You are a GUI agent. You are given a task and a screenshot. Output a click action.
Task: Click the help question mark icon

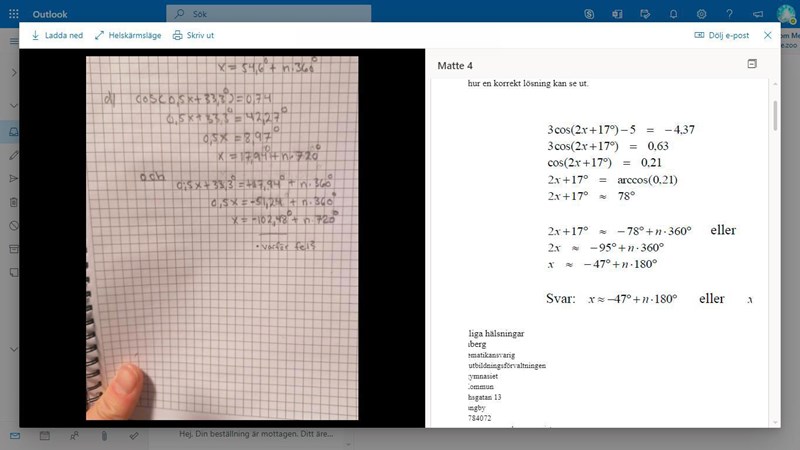(x=729, y=14)
